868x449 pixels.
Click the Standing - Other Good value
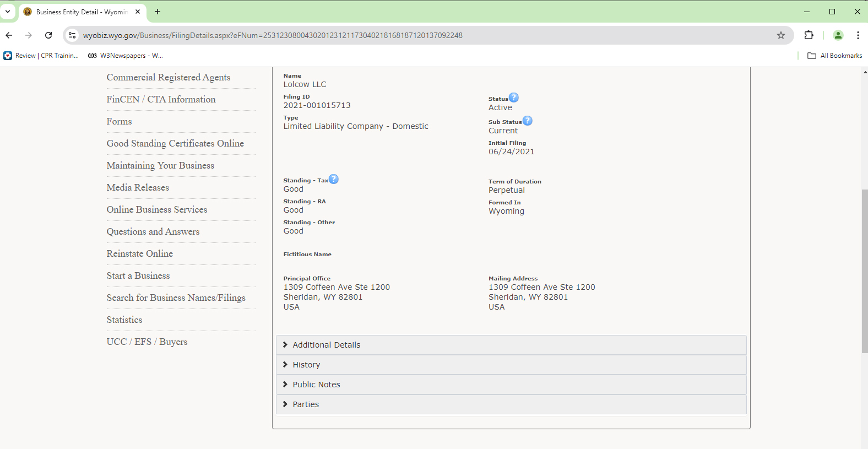click(x=293, y=231)
